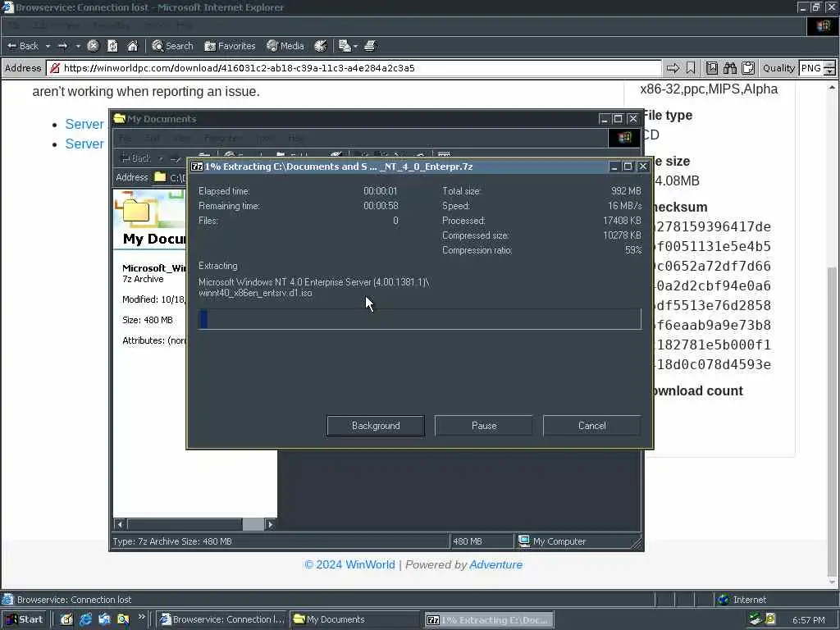Click the binoculars find icon
Image resolution: width=840 pixels, height=630 pixels.
(729, 68)
